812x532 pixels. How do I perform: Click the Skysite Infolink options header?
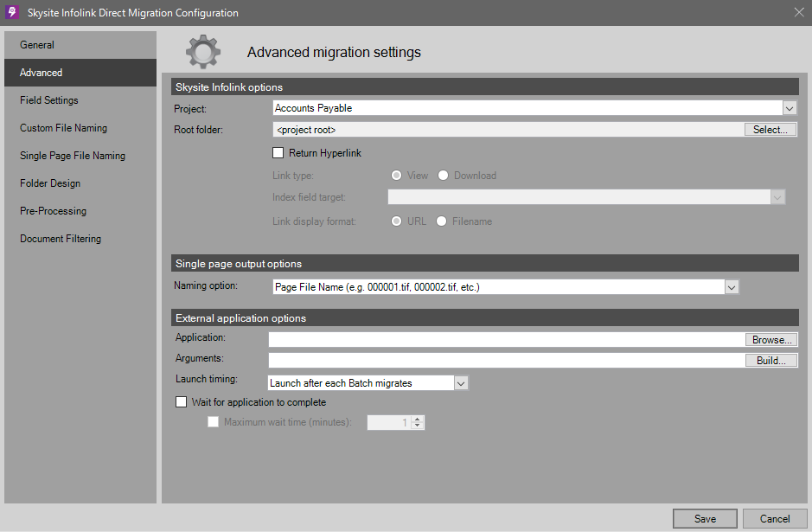(485, 87)
